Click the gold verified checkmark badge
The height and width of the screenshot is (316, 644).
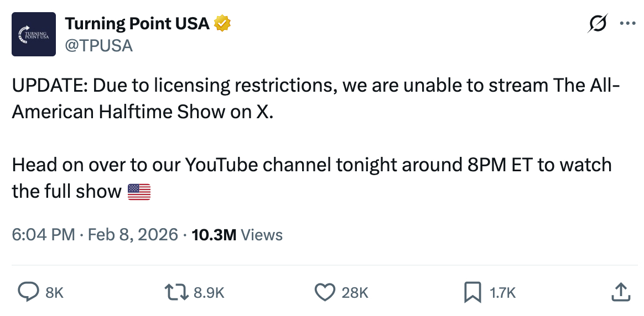coord(222,24)
